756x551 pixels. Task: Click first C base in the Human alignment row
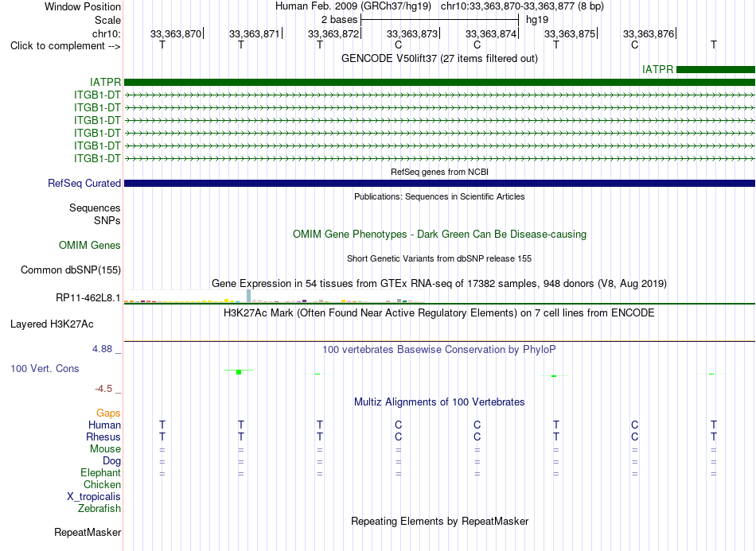click(398, 425)
